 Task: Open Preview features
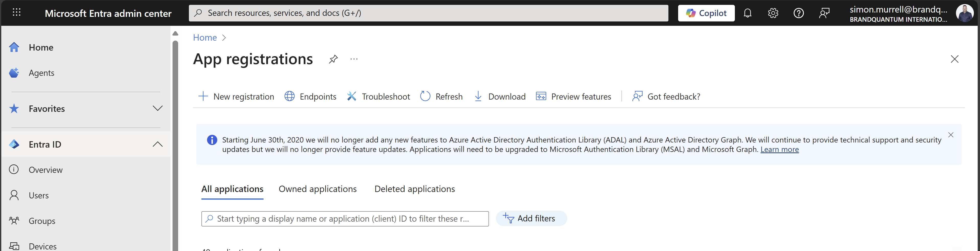(573, 96)
